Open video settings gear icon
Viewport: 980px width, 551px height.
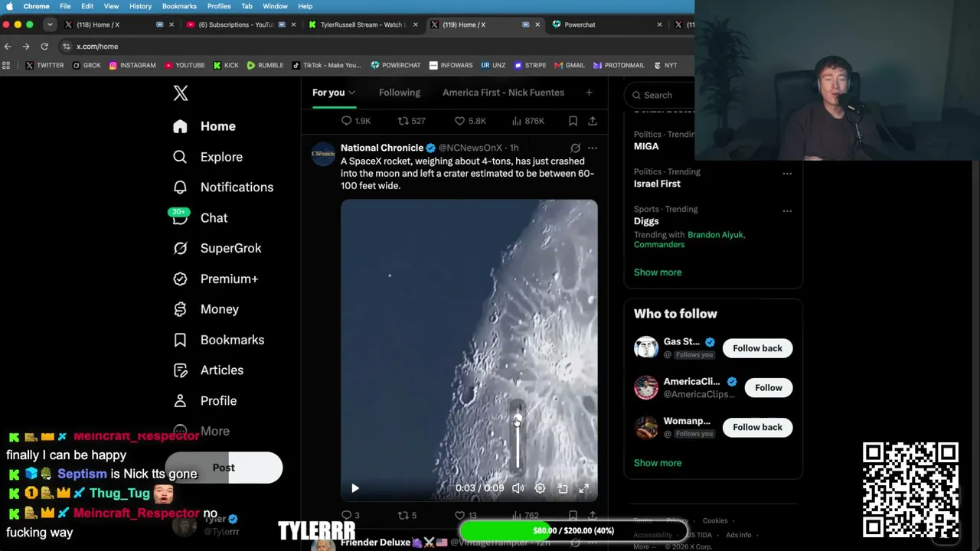coord(540,488)
